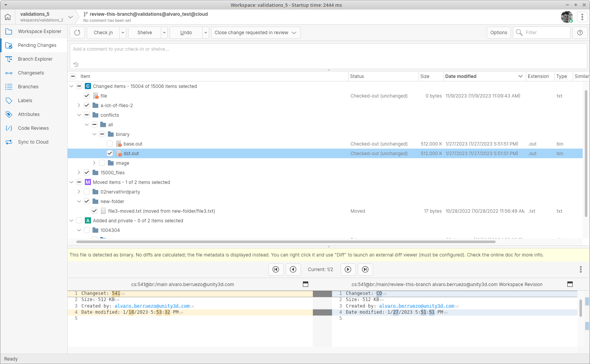Click the Check in button
Image resolution: width=590 pixels, height=364 pixels.
pos(103,33)
